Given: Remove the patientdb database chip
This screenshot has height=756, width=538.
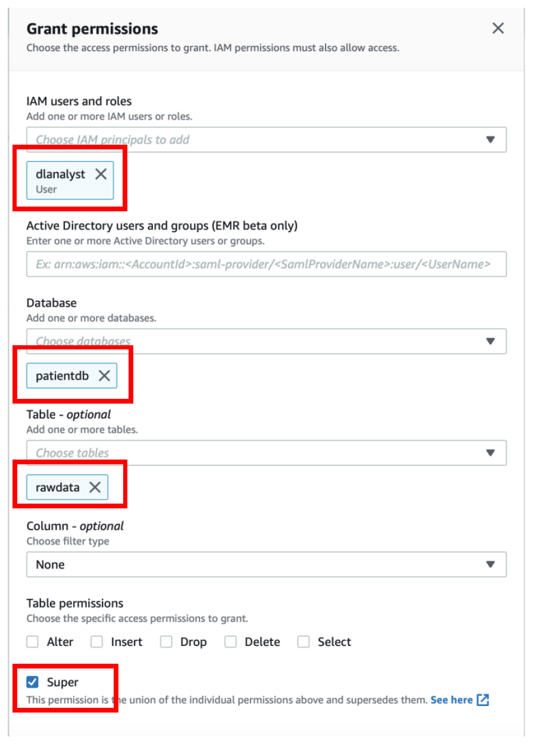Looking at the screenshot, I should point(104,376).
